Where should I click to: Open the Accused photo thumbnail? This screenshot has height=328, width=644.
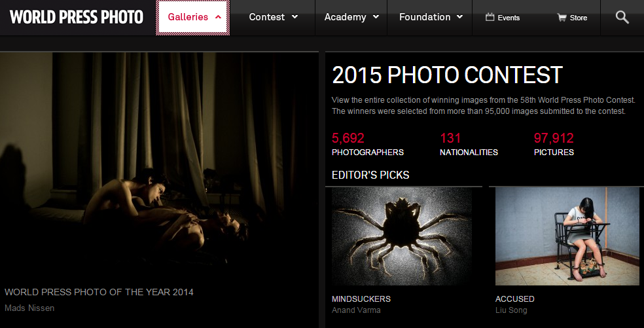567,236
